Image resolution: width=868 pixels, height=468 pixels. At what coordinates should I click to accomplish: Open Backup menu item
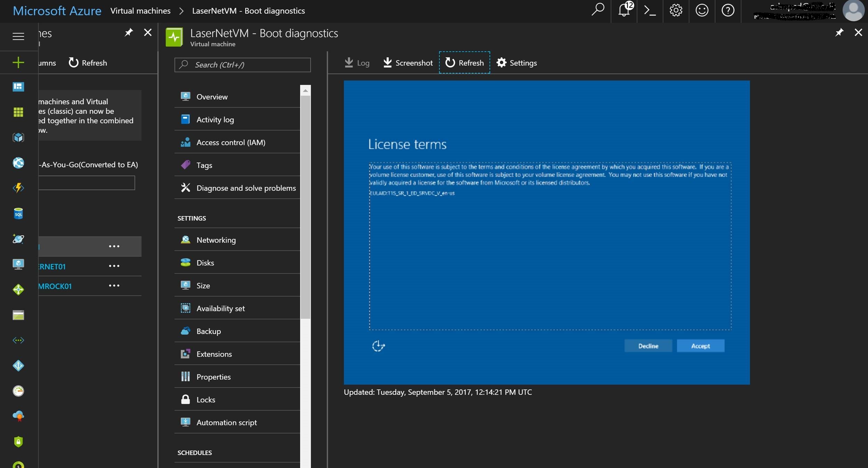click(237, 331)
